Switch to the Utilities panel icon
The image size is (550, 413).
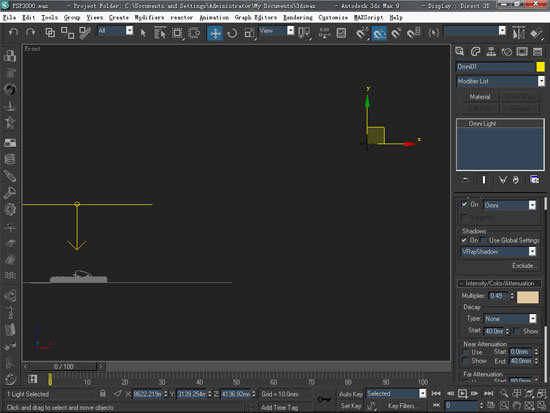pos(537,52)
